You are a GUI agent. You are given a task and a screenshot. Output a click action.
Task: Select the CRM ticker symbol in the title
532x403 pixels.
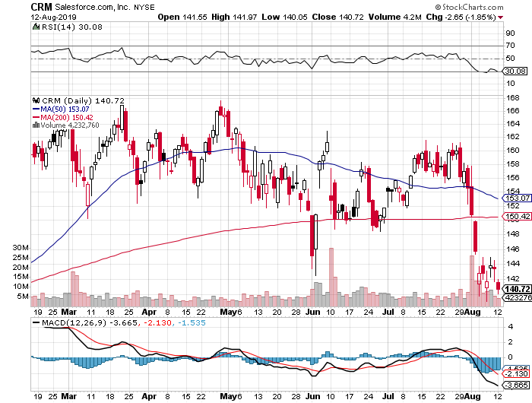point(41,7)
